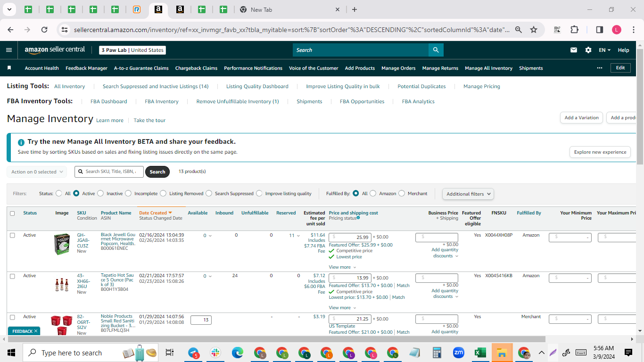Open Slack from the taskbar

pos(215,353)
